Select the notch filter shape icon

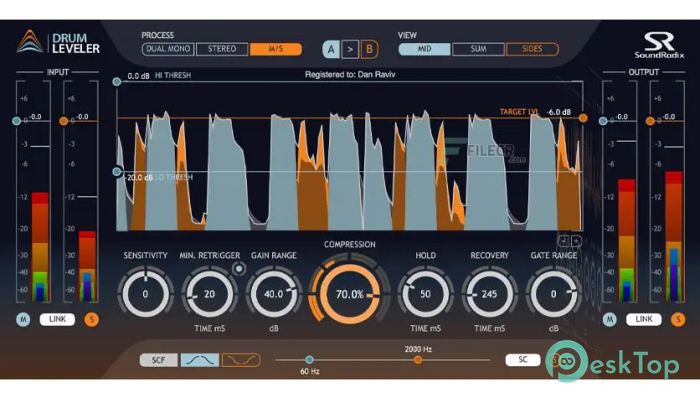click(241, 360)
